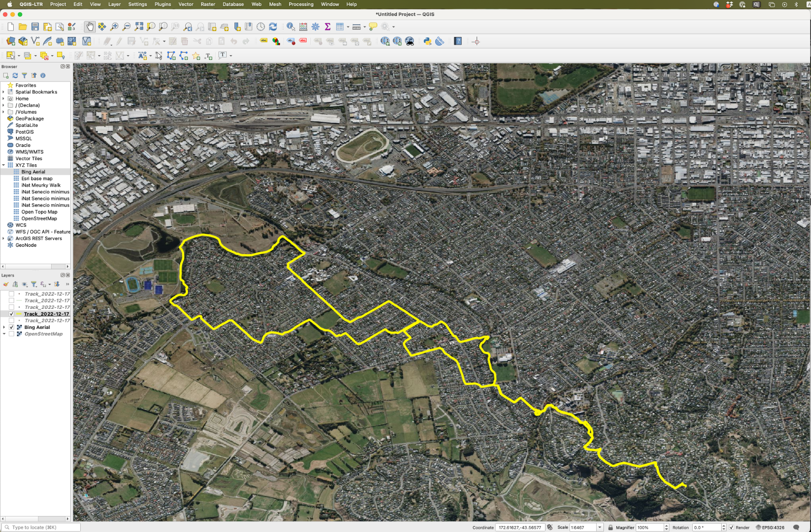Open the Vector menu
Screen dimensions: 811x532
pyautogui.click(x=186, y=4)
